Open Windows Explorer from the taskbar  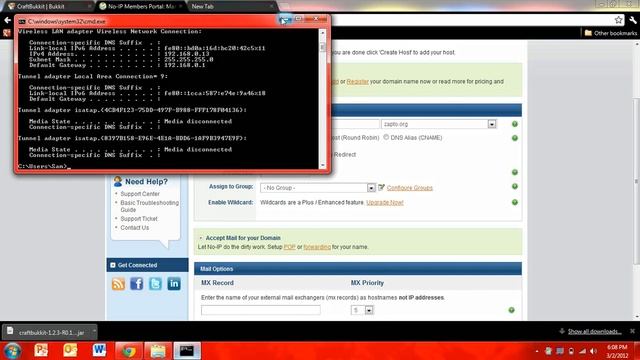(x=158, y=351)
